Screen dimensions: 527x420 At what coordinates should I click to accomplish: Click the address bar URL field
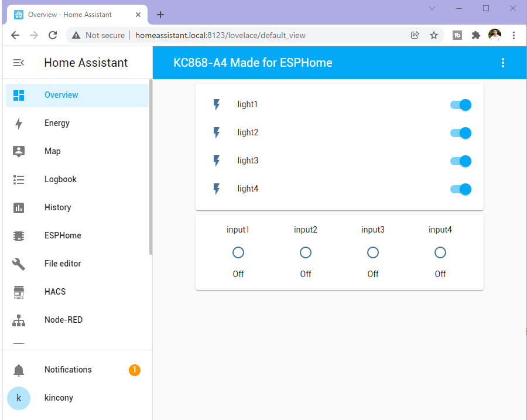click(x=234, y=35)
